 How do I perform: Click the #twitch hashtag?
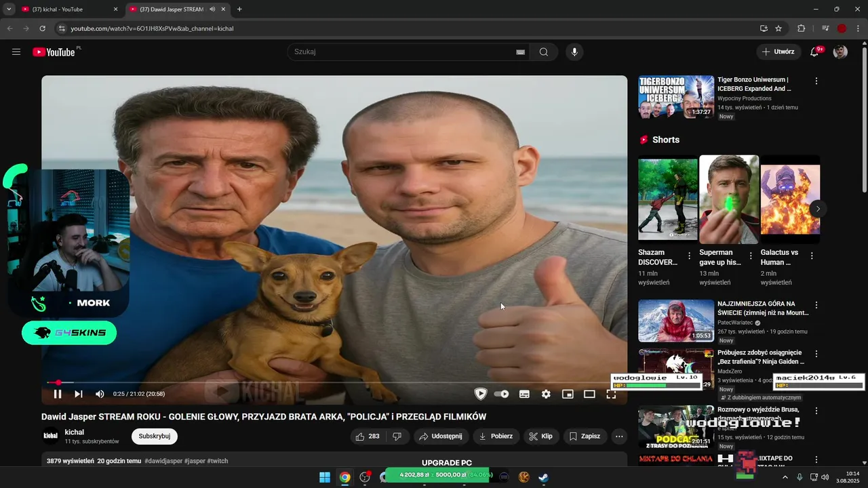coord(217,461)
